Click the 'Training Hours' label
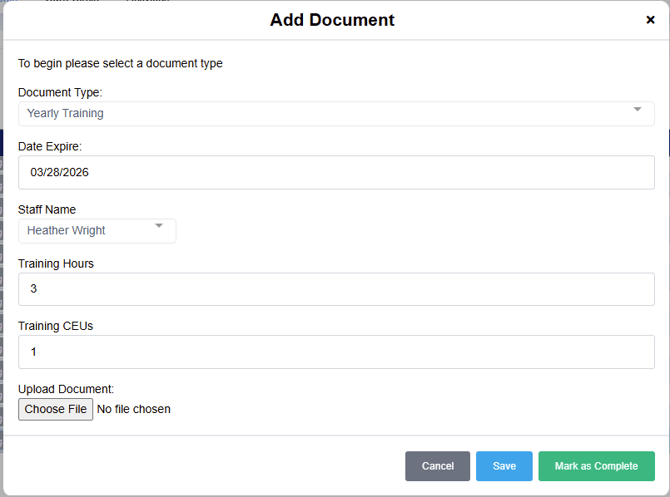The height and width of the screenshot is (497, 670). pos(56,264)
